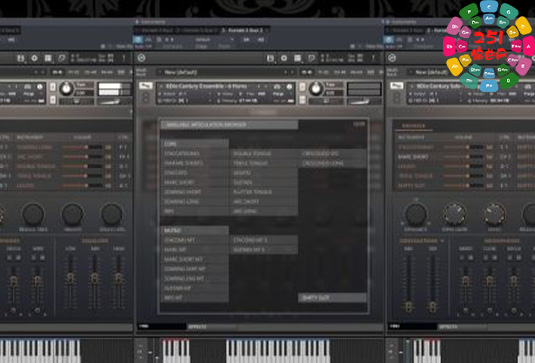Click the Tune knob in the left Kontakt instrument
Viewport: 535px width, 363px height.
tap(66, 89)
